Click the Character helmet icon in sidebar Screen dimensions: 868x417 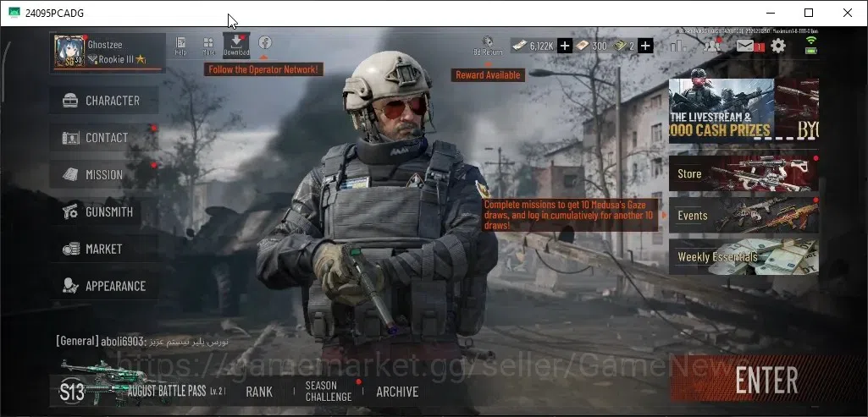click(x=70, y=101)
